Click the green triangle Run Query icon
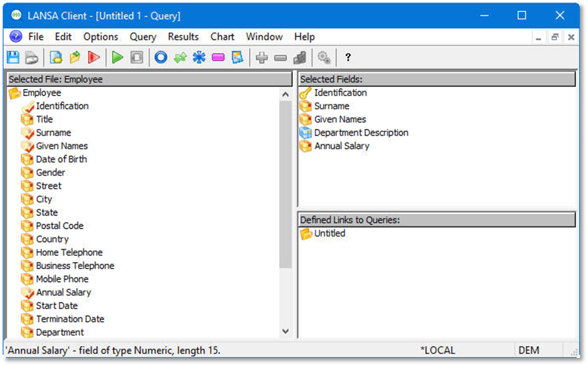Image resolution: width=588 pixels, height=366 pixels. point(117,57)
